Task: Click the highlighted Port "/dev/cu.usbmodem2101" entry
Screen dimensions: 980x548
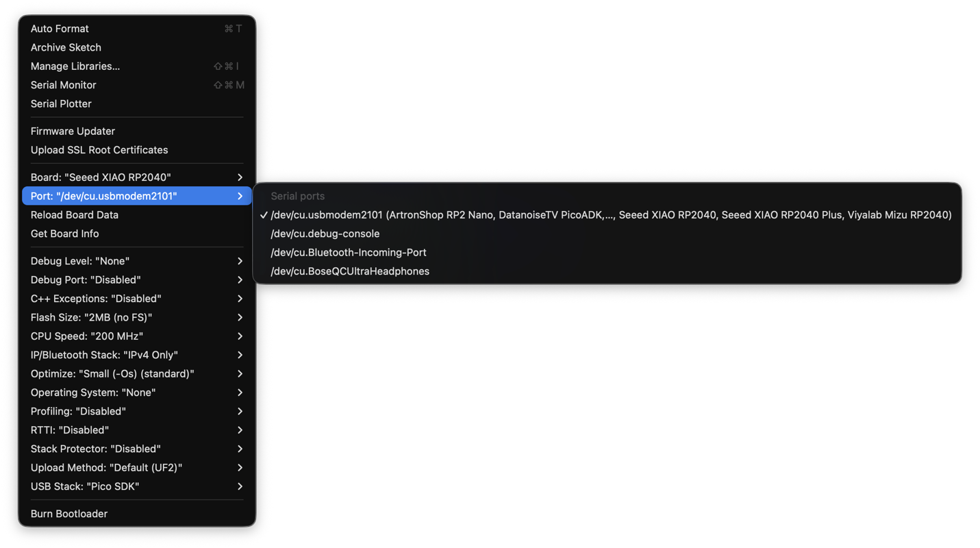Action: tap(137, 196)
